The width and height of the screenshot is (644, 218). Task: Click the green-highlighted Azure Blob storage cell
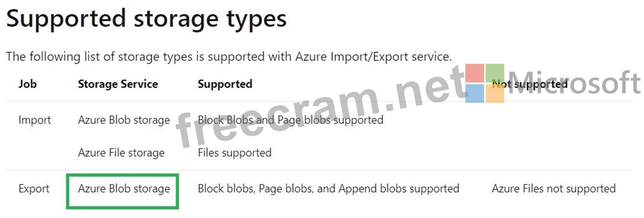tap(124, 189)
